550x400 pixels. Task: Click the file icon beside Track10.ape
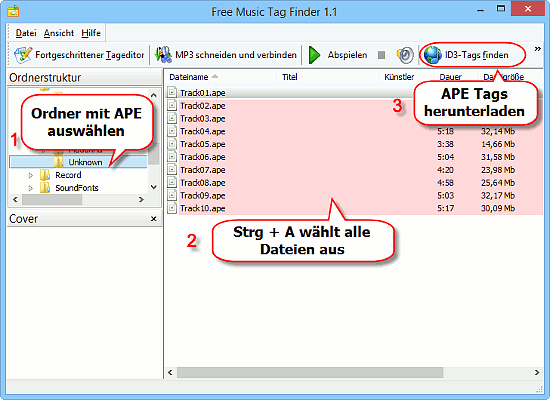click(172, 208)
